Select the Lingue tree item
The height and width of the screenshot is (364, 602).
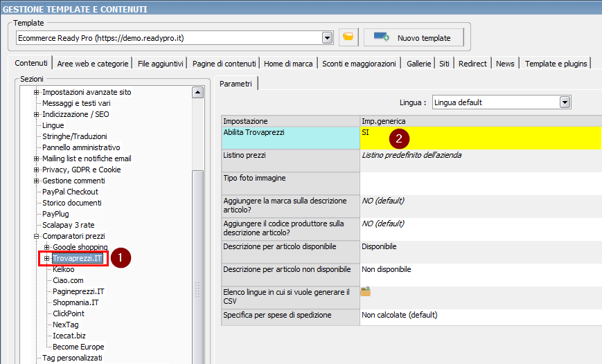coord(53,125)
